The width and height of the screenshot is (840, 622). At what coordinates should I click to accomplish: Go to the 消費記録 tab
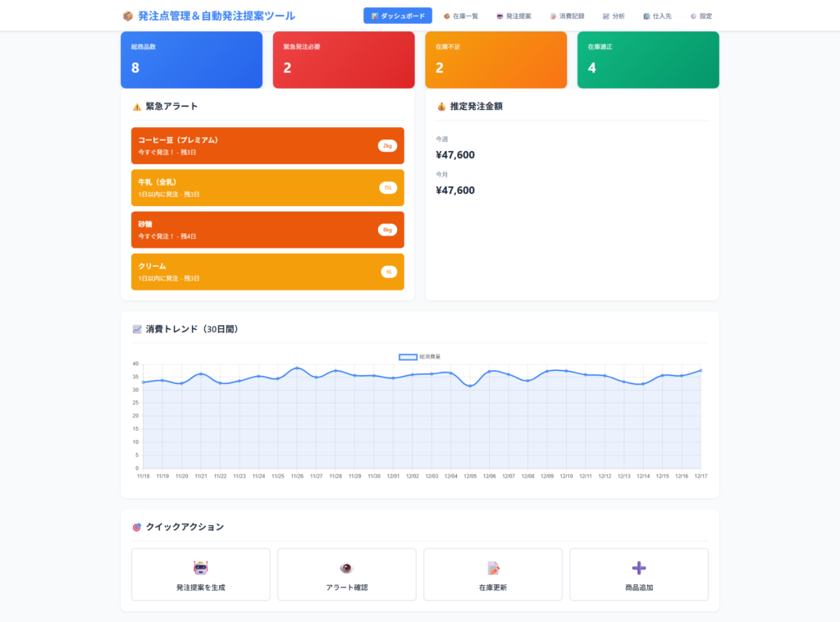pyautogui.click(x=568, y=16)
